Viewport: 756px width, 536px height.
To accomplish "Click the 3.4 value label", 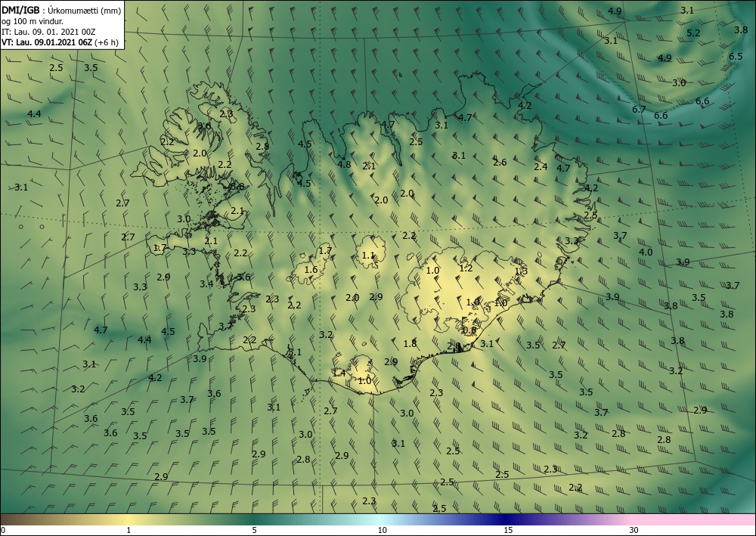I will pyautogui.click(x=206, y=284).
